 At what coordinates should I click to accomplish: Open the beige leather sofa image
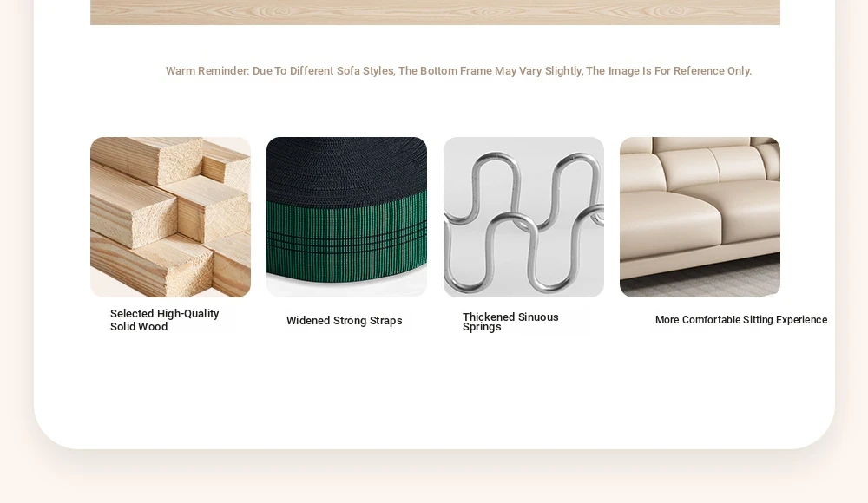point(700,217)
